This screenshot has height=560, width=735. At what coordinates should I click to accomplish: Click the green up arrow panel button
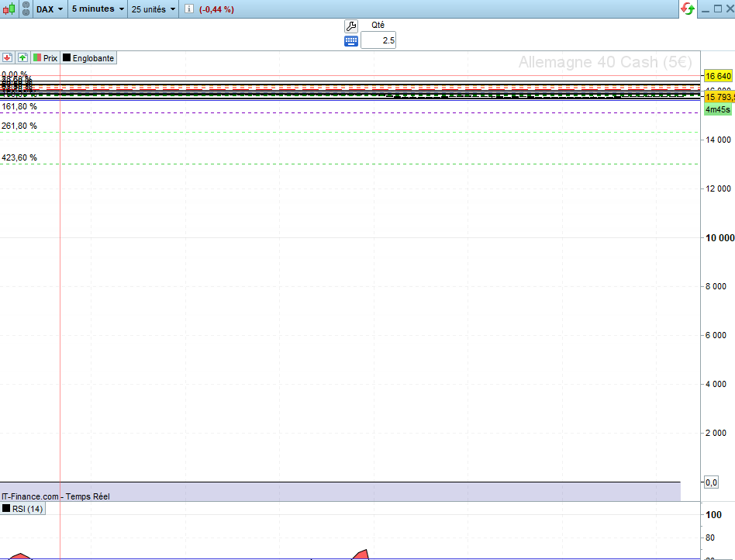click(x=22, y=57)
